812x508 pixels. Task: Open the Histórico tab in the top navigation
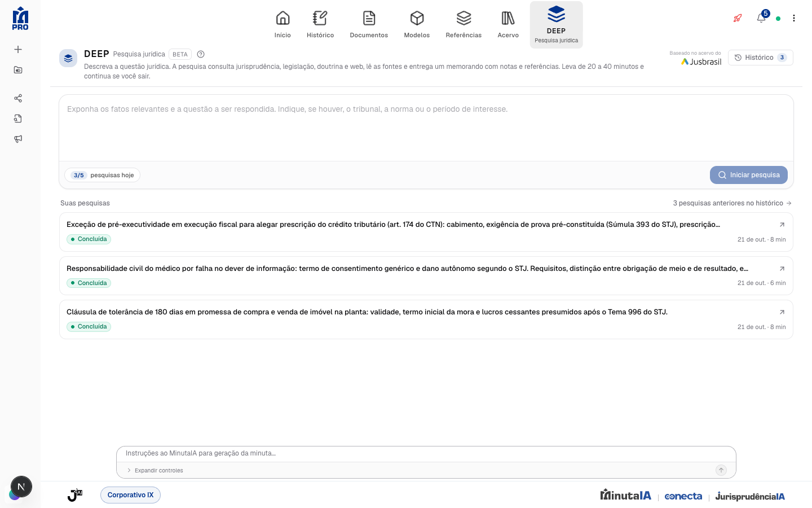320,25
